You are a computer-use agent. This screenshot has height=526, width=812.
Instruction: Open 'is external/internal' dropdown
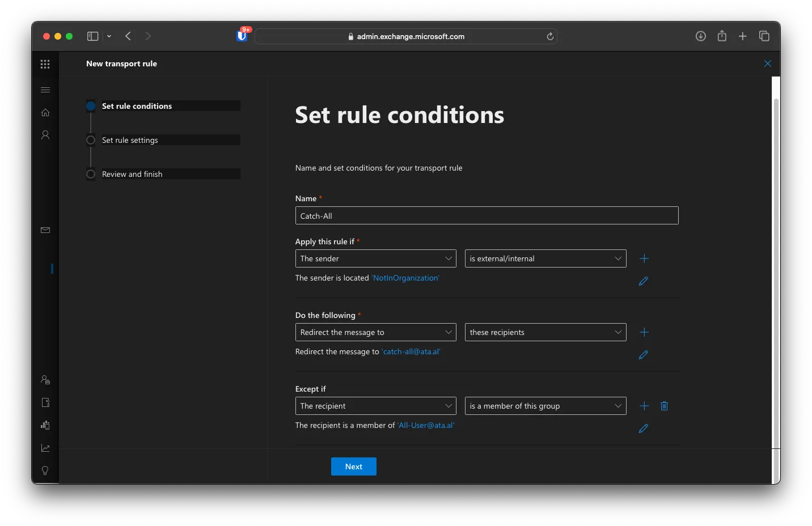point(545,258)
